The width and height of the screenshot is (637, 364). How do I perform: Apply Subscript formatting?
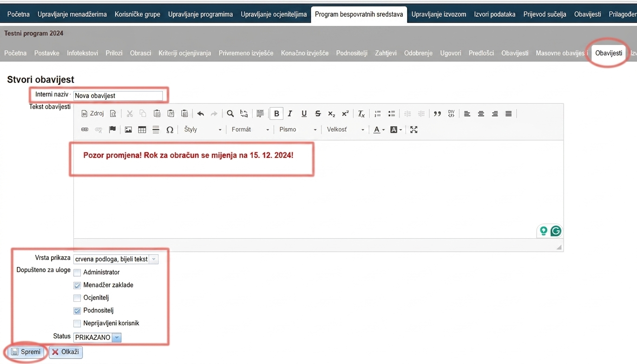(331, 113)
